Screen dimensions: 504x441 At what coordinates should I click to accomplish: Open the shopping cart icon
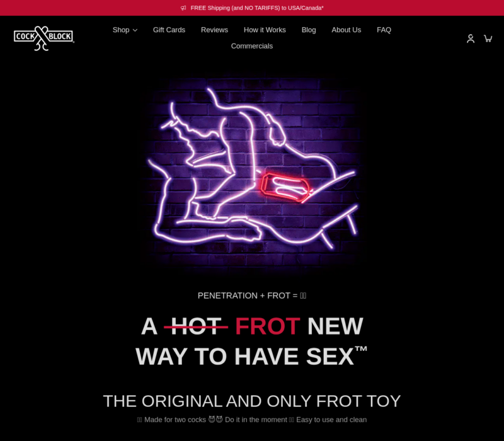coord(488,38)
